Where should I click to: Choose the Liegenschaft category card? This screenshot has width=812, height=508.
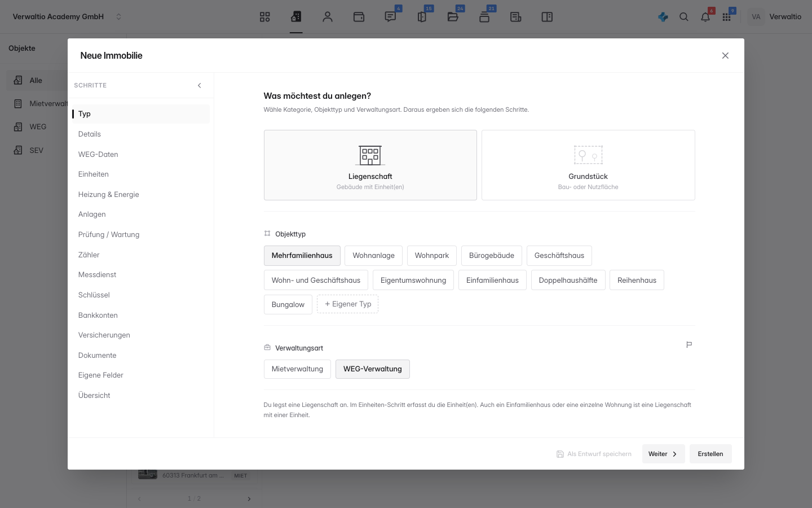370,165
